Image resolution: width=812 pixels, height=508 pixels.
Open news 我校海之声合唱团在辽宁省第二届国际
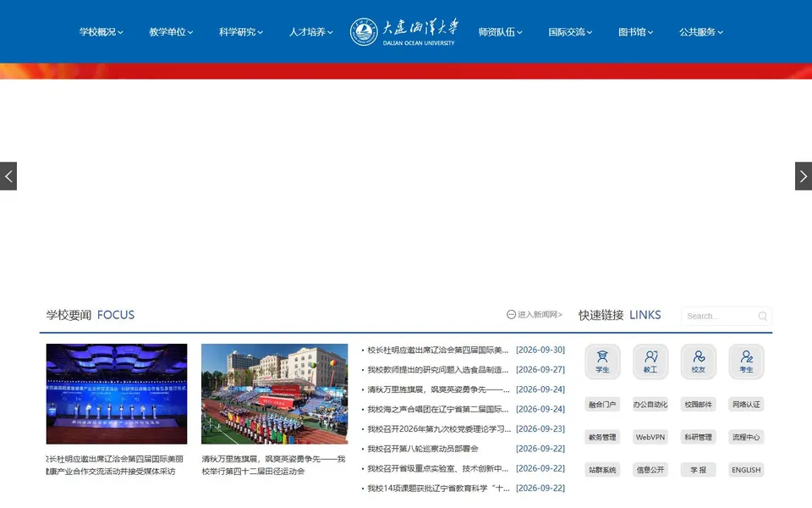(x=437, y=409)
